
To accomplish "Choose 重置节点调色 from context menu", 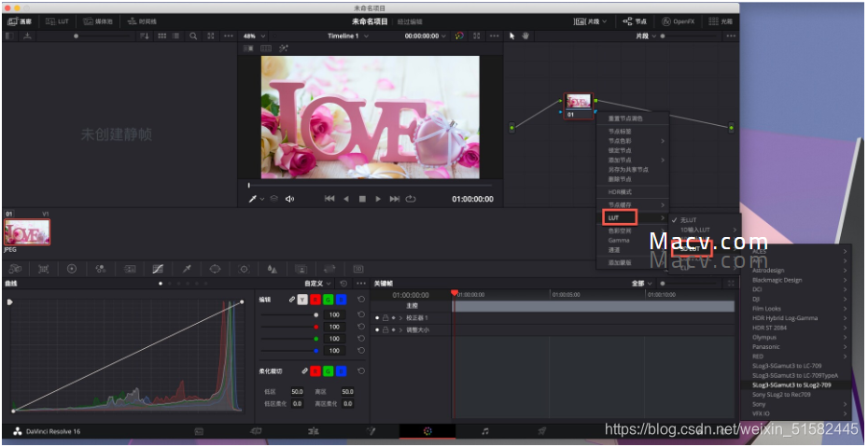I will pos(625,119).
